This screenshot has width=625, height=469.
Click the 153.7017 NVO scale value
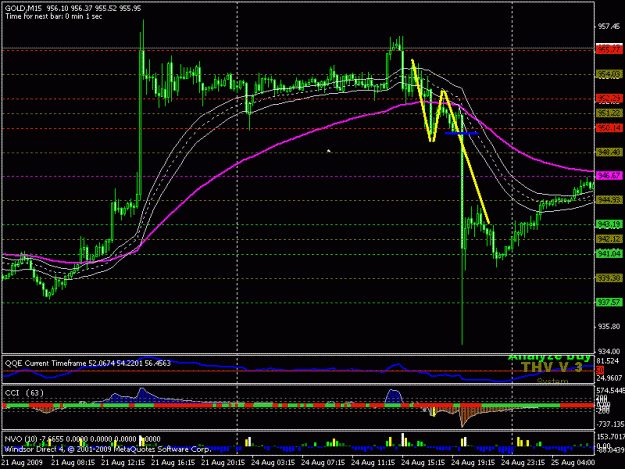(610, 437)
